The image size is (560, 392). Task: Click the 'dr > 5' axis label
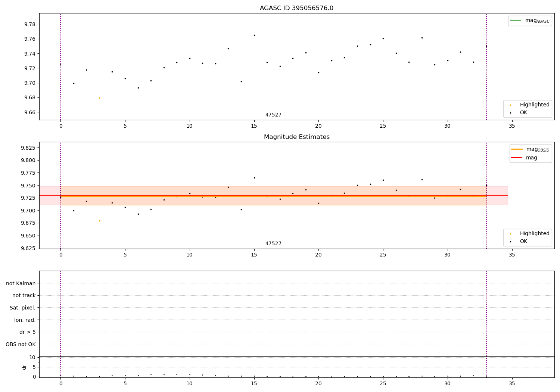pos(28,332)
